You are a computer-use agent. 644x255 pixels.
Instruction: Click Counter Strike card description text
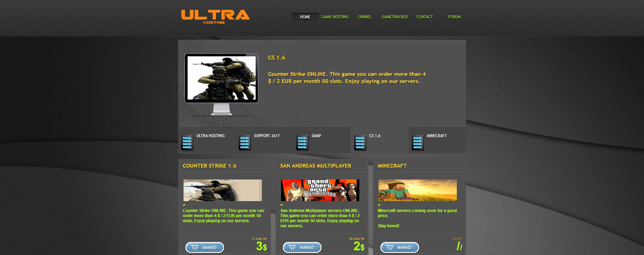223,216
